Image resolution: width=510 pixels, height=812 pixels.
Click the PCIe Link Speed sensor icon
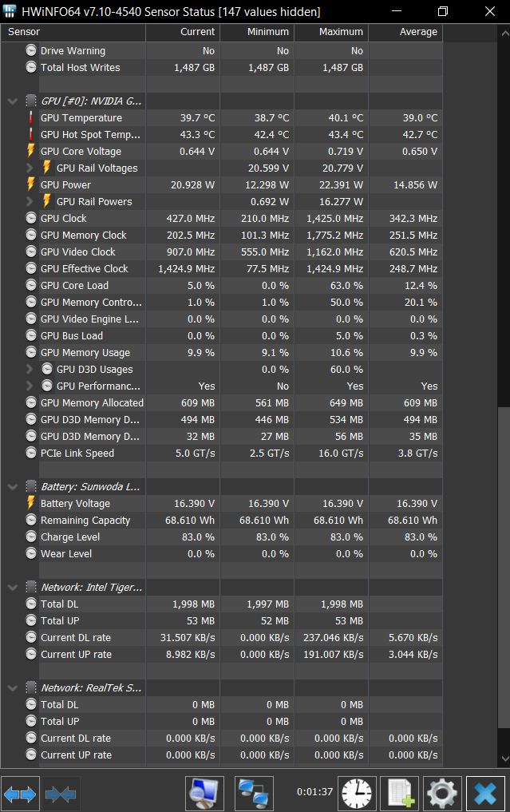pyautogui.click(x=31, y=454)
